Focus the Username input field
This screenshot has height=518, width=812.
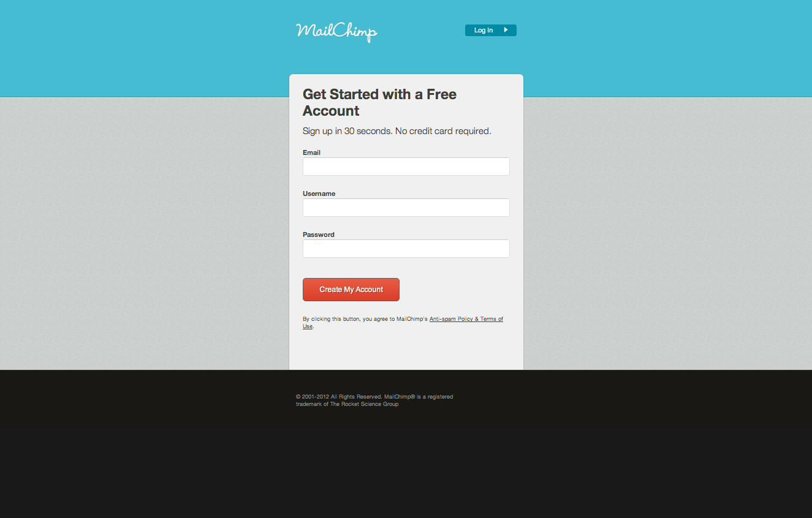pyautogui.click(x=406, y=208)
